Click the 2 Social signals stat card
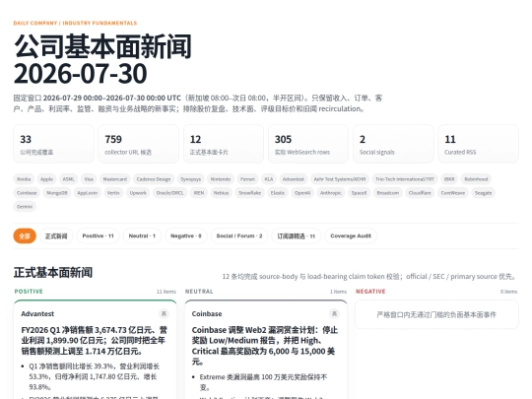The image size is (532, 399). tap(393, 144)
